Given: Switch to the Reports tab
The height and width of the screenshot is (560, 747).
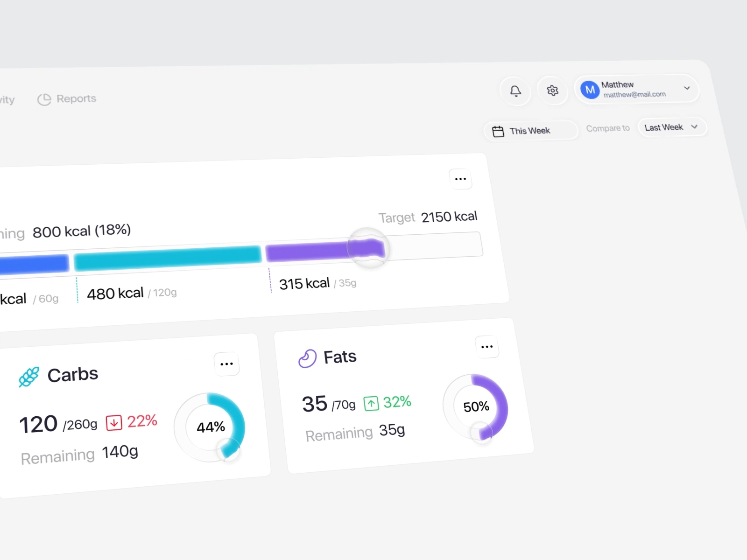Looking at the screenshot, I should pyautogui.click(x=76, y=98).
